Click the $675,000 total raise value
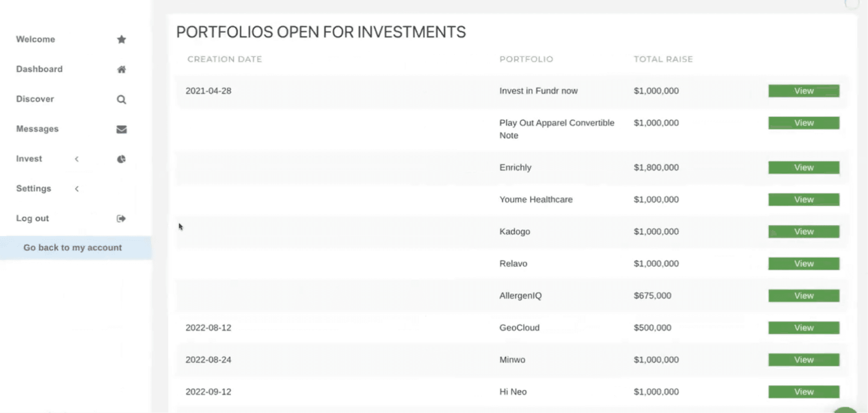Screen dimensions: 868x413 [652, 295]
